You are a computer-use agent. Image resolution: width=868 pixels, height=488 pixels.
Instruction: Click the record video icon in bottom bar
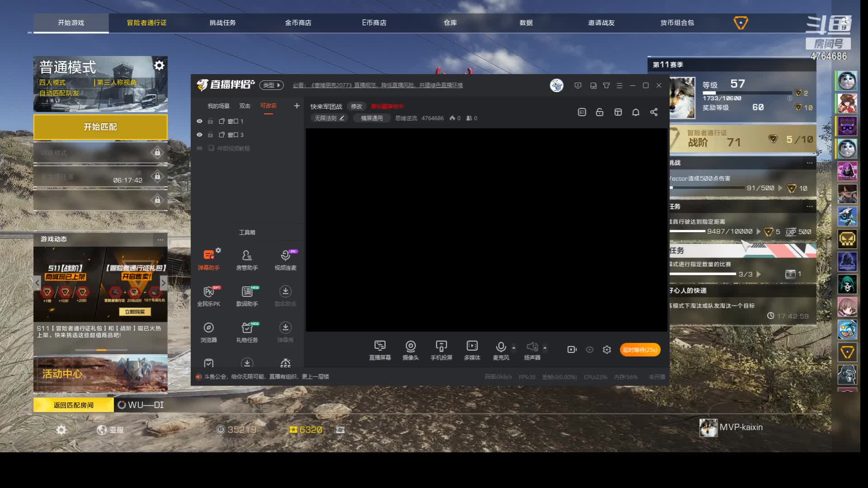[x=572, y=349]
